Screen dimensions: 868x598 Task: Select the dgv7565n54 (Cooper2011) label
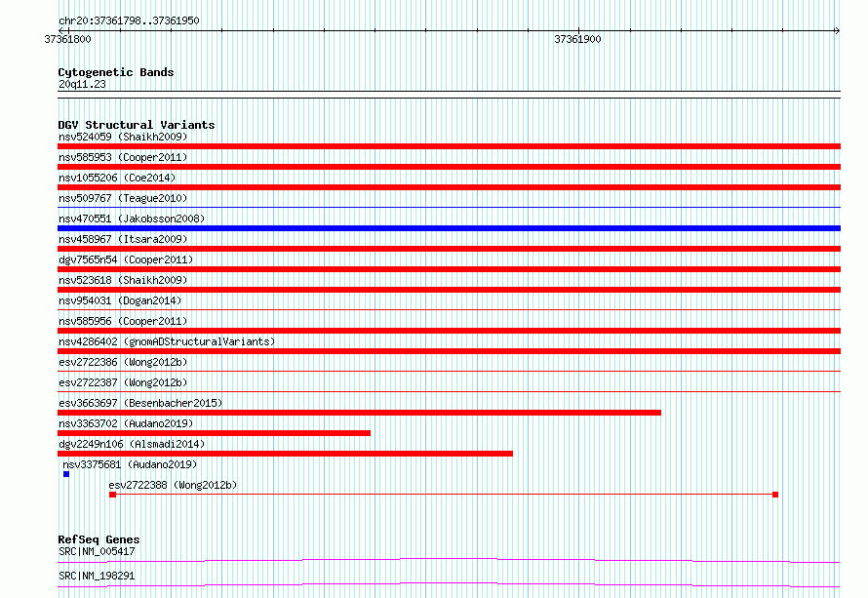coord(126,259)
